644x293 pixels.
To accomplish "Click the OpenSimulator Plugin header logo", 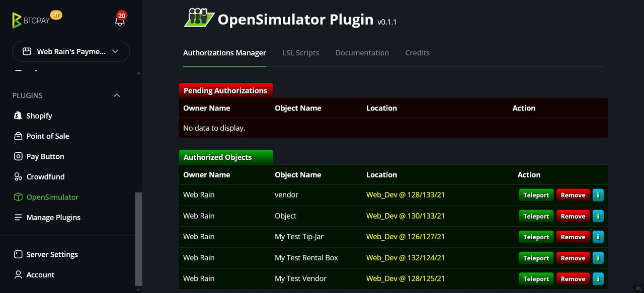I will click(199, 18).
